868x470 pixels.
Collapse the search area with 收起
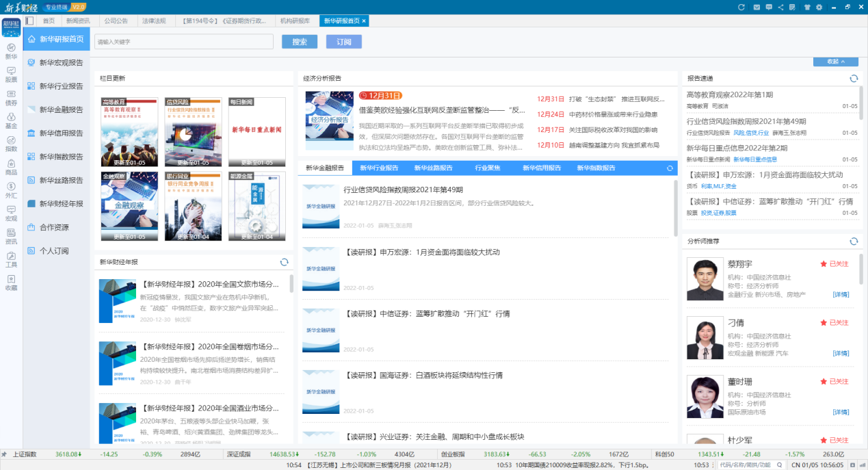click(835, 62)
